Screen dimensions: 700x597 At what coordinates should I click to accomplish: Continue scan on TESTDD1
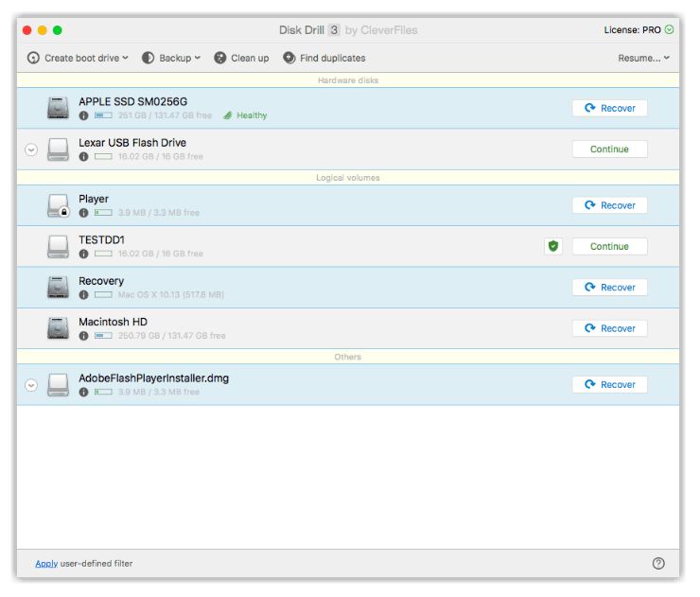pyautogui.click(x=610, y=247)
